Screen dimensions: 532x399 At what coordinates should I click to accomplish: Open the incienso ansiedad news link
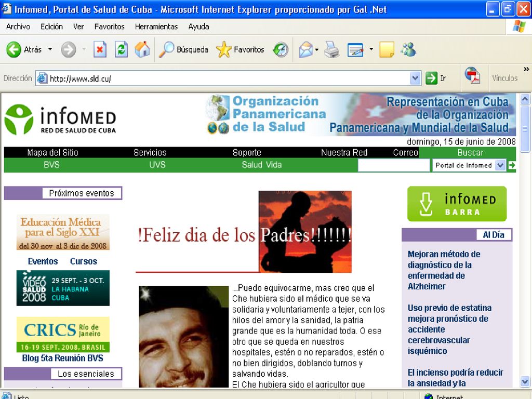click(455, 378)
